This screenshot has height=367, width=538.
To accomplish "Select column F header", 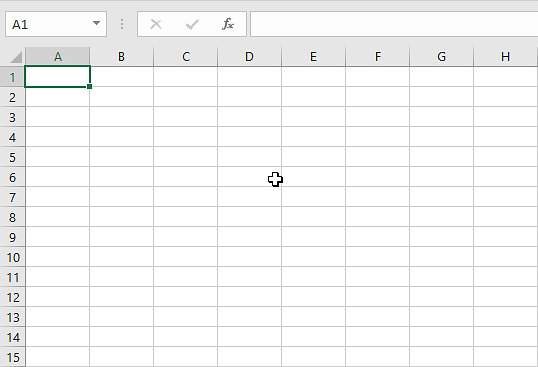I will coord(377,57).
